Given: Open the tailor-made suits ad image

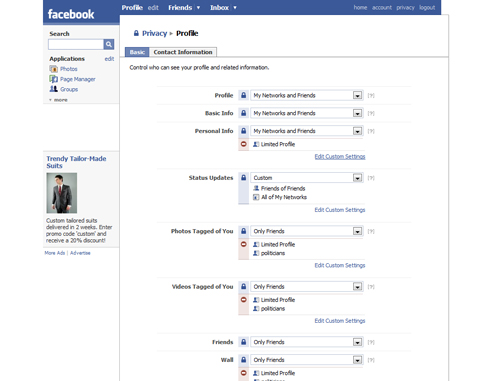Looking at the screenshot, I should point(62,193).
